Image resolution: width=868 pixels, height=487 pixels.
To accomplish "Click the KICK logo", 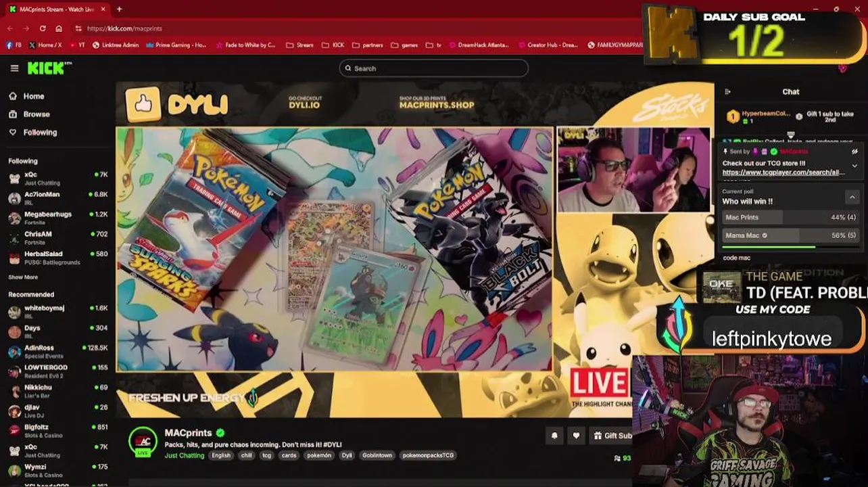I will (49, 68).
